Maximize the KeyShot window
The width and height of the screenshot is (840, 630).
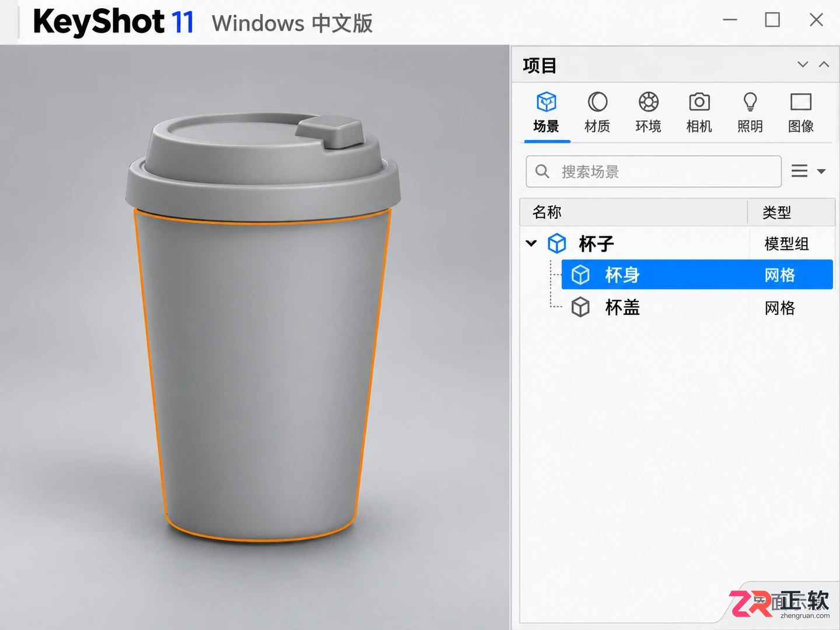(x=772, y=20)
